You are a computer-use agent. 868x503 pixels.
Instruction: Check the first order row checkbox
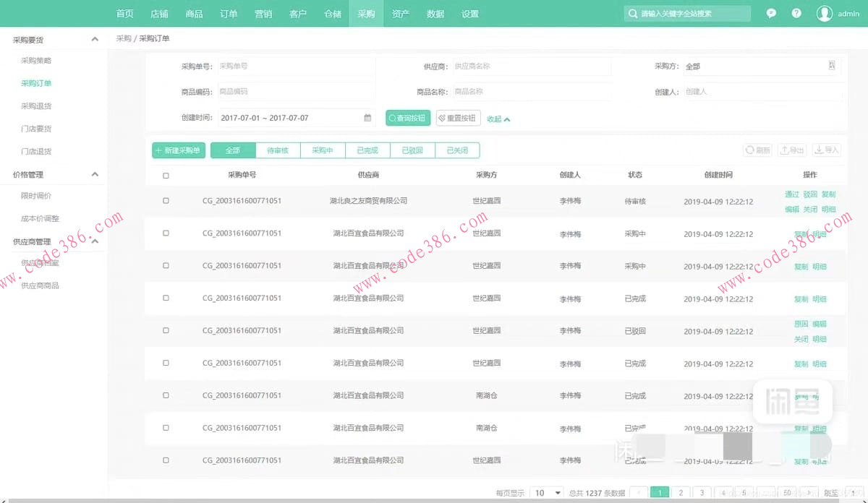click(x=166, y=201)
